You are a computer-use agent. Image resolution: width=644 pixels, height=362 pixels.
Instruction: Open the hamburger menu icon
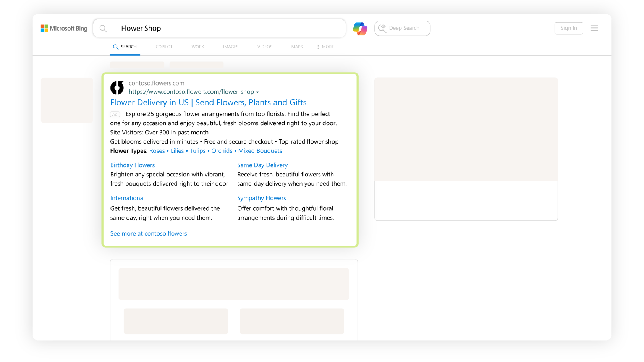point(594,28)
